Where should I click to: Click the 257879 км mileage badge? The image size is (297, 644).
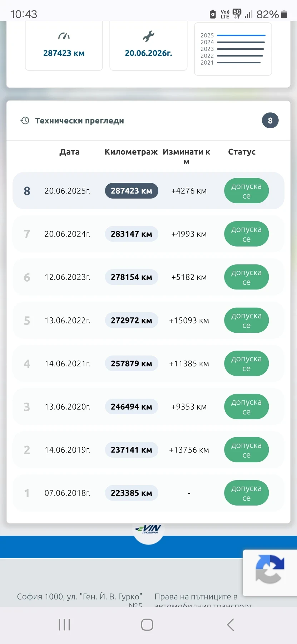point(131,364)
